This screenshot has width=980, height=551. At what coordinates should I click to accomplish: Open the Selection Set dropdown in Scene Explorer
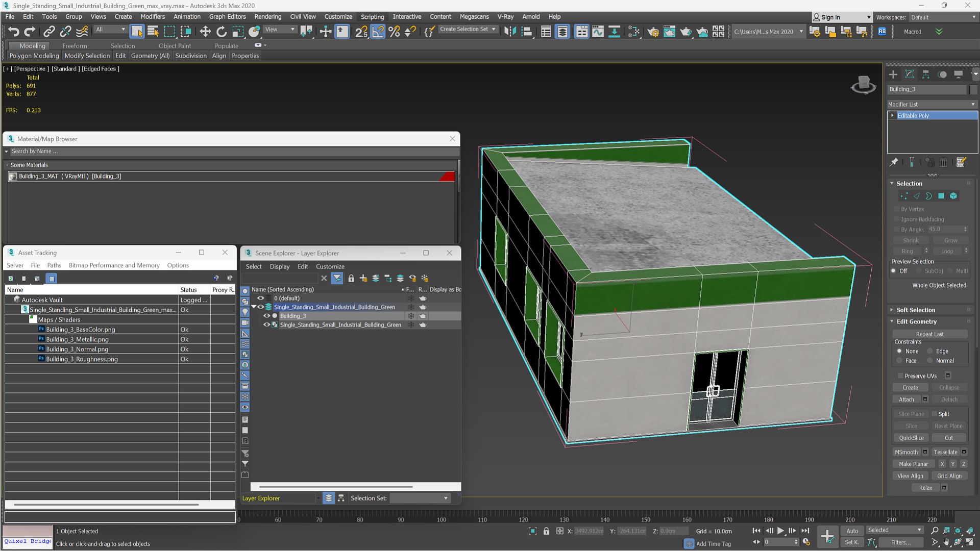[420, 498]
